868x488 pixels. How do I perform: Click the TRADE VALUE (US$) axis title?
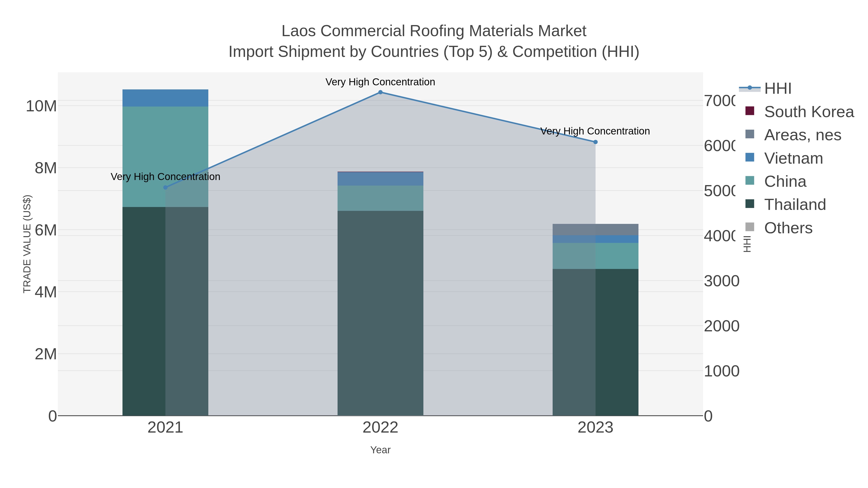tap(27, 244)
